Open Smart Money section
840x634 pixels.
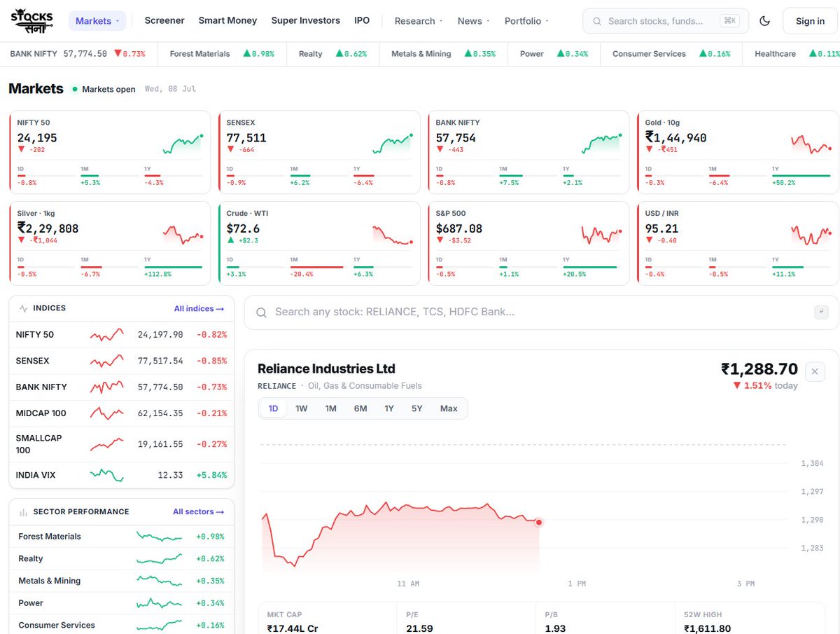[227, 20]
